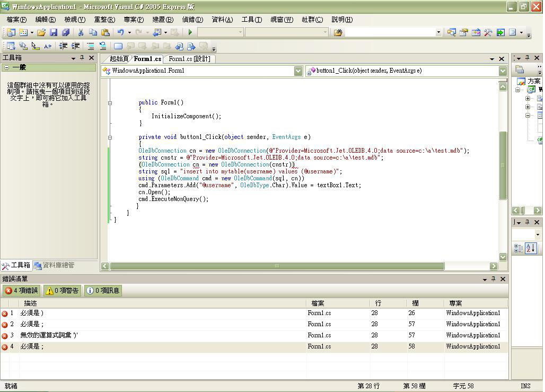Open the Toolbox hammer-and-wrench icon
The image size is (545, 392).
[488, 32]
